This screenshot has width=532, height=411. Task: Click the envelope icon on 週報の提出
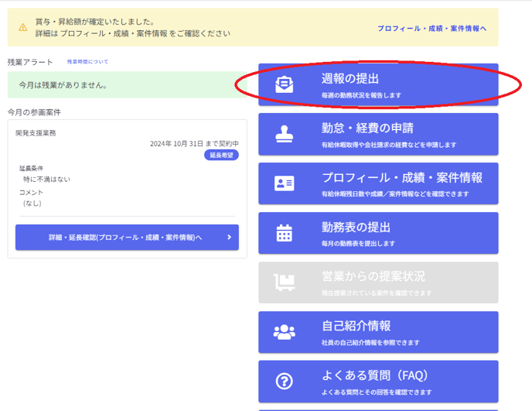[285, 84]
